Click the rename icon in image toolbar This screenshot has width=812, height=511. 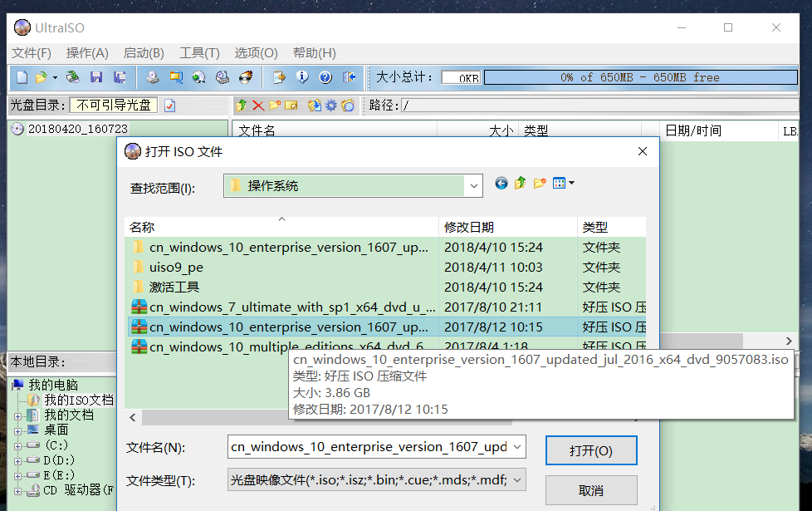point(291,106)
